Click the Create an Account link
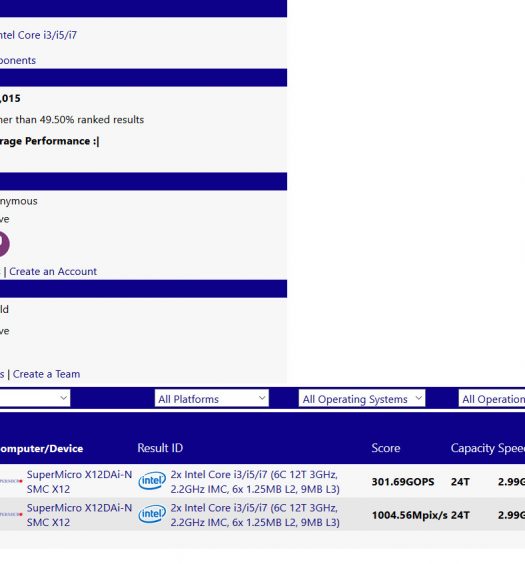The height and width of the screenshot is (564, 525). coord(53,272)
